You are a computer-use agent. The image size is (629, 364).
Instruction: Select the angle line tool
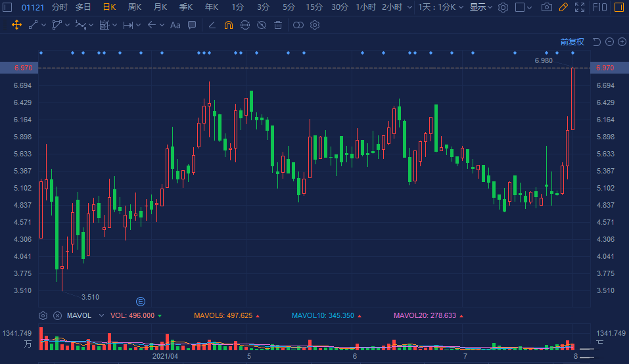(x=212, y=25)
